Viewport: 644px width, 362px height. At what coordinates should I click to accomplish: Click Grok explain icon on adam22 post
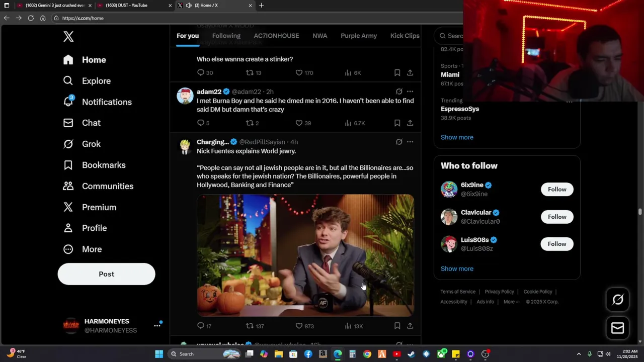click(x=399, y=92)
